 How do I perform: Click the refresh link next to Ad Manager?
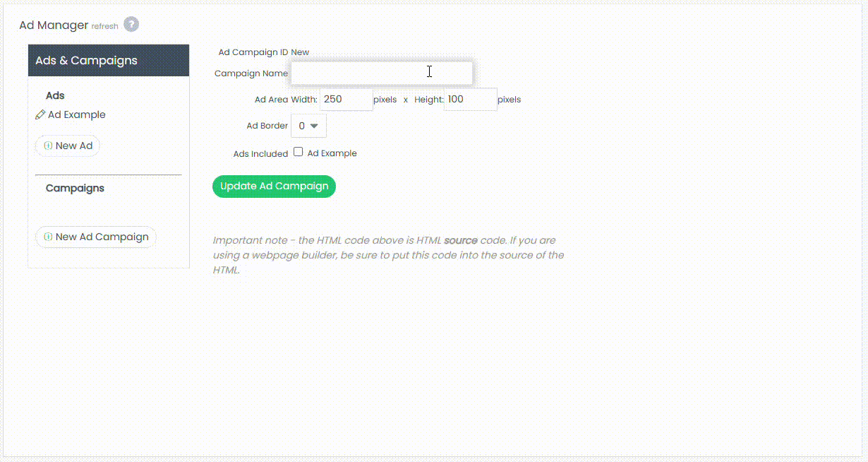click(105, 27)
